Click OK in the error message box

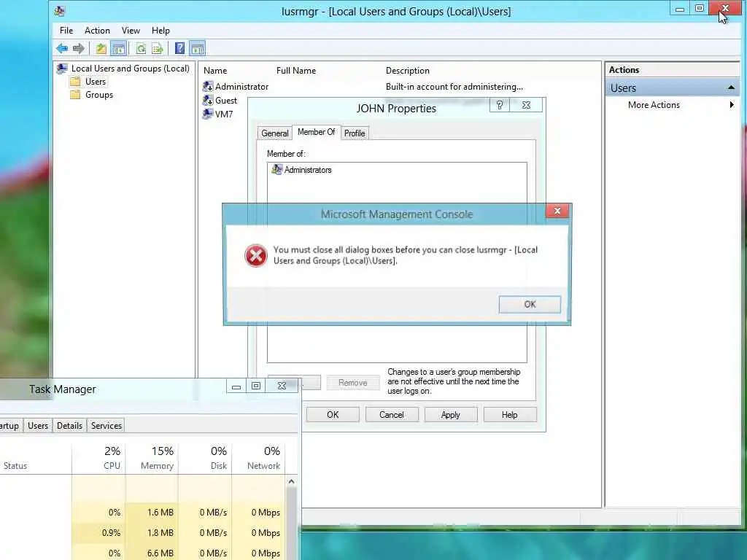[530, 304]
